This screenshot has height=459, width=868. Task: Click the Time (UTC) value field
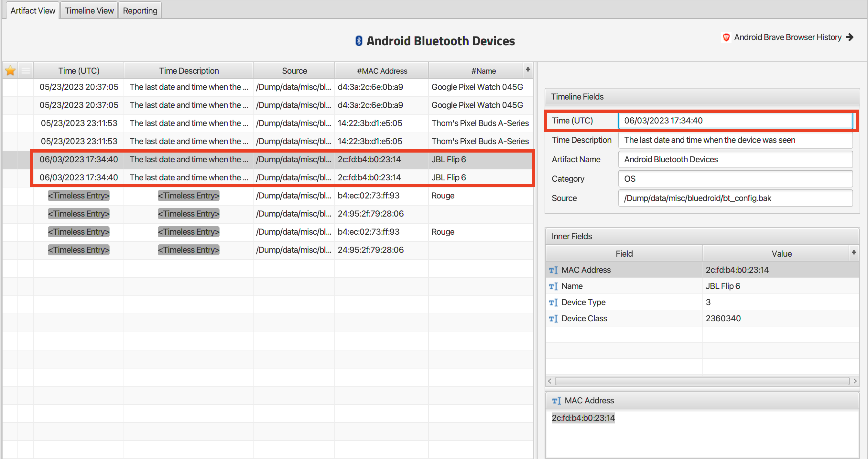[735, 121]
